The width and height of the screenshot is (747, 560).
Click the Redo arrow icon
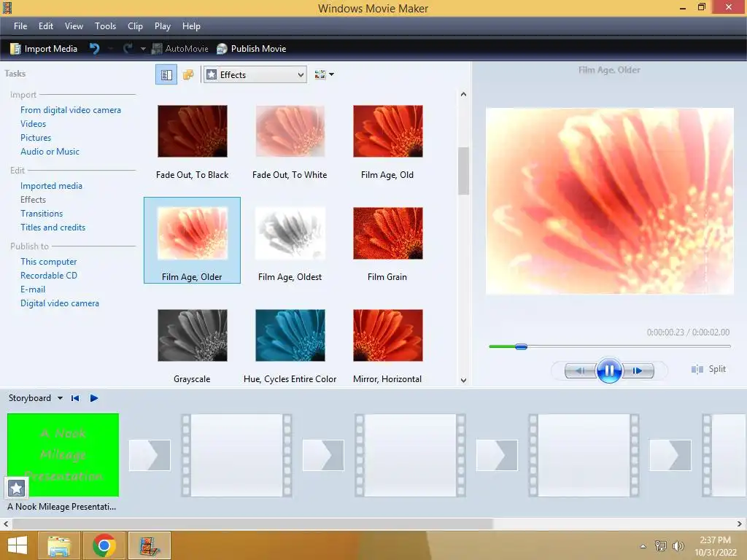click(x=128, y=49)
